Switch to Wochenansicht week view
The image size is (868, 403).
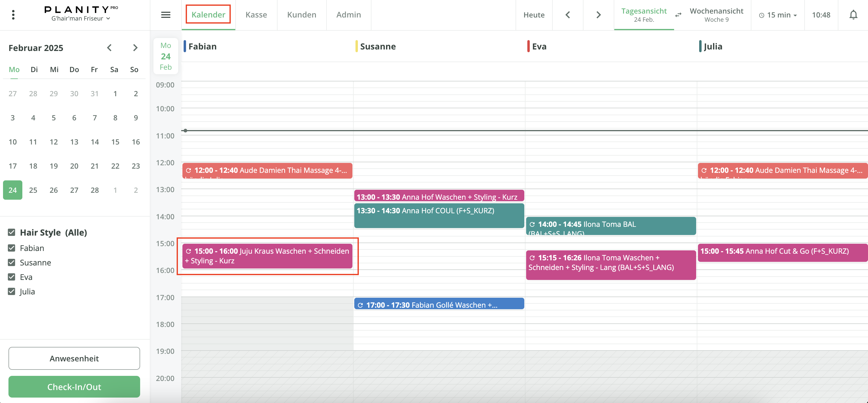(716, 15)
